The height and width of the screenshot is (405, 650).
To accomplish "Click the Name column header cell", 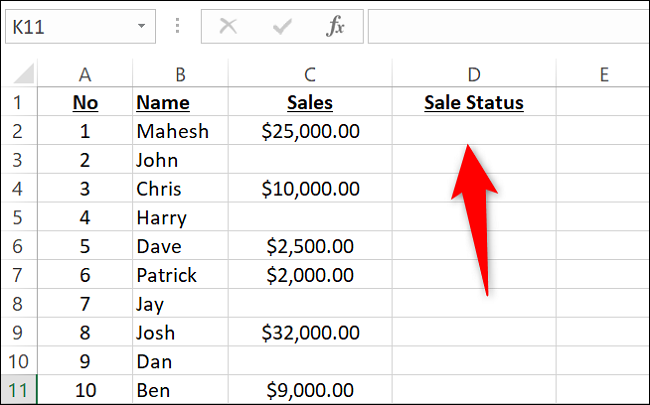I will [163, 102].
